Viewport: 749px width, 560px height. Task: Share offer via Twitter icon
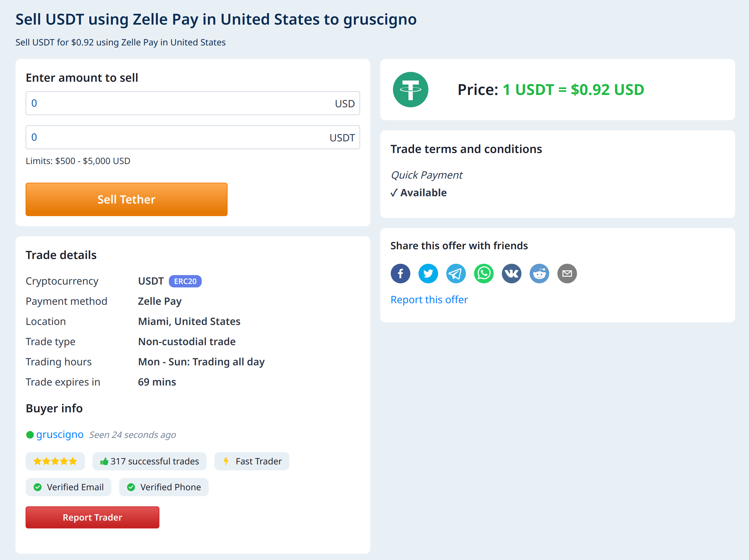(x=428, y=273)
